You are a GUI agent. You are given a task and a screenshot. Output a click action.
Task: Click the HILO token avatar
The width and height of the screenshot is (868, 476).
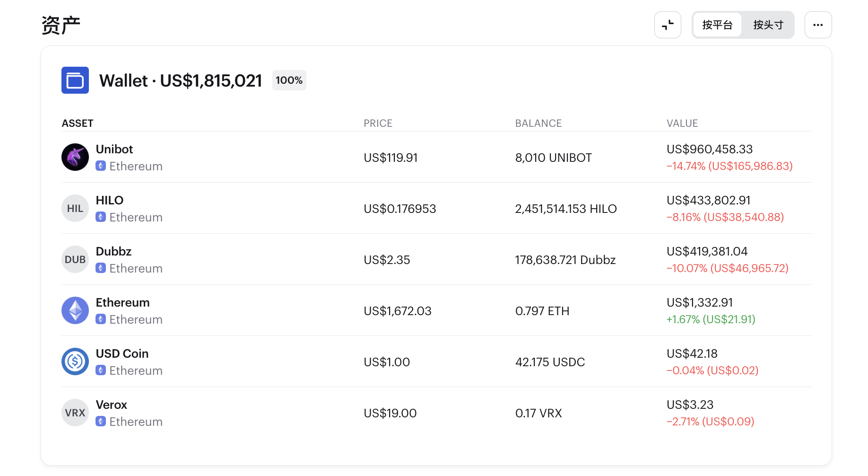pos(75,208)
